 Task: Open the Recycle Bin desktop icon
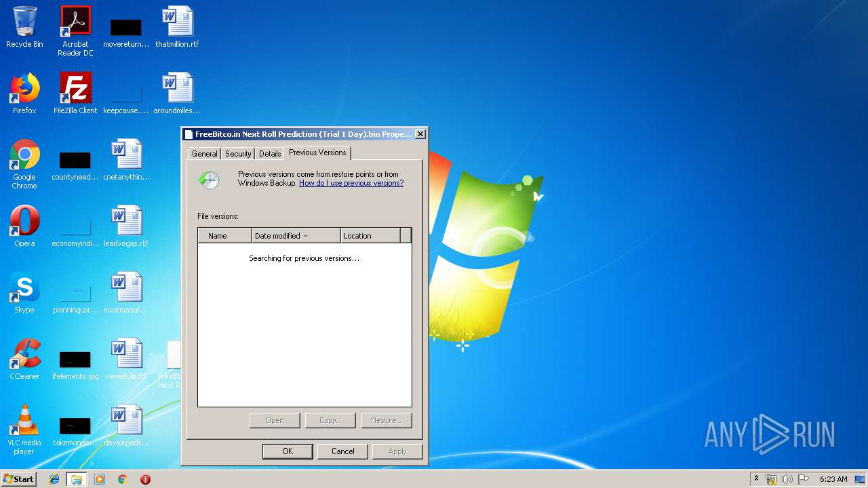click(x=24, y=27)
